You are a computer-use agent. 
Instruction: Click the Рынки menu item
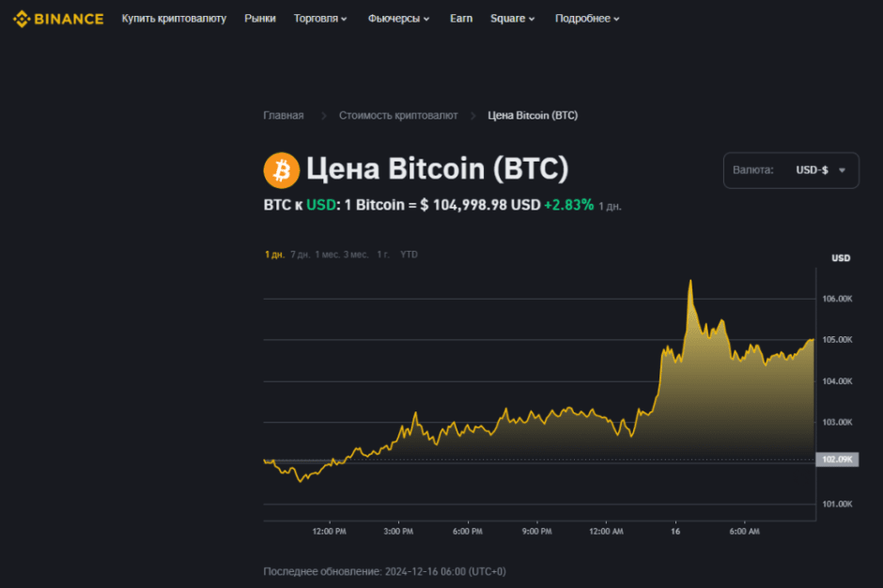(x=259, y=18)
